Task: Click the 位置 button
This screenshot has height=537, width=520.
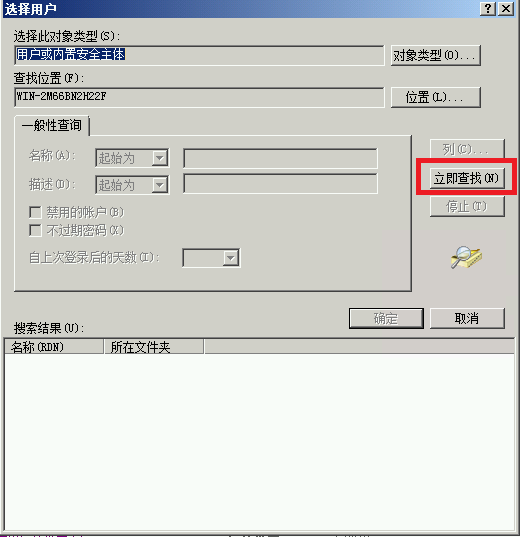Action: [436, 97]
